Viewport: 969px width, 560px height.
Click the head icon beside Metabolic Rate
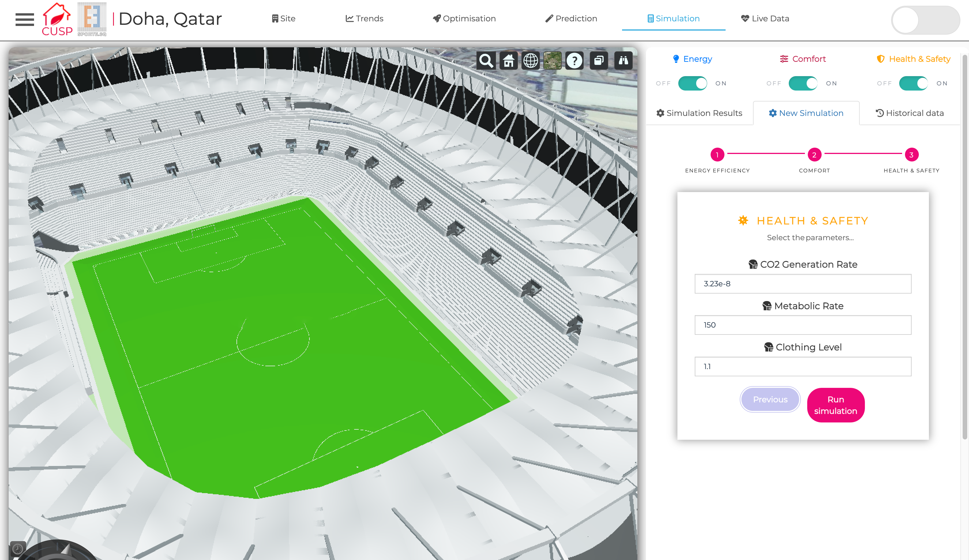767,306
